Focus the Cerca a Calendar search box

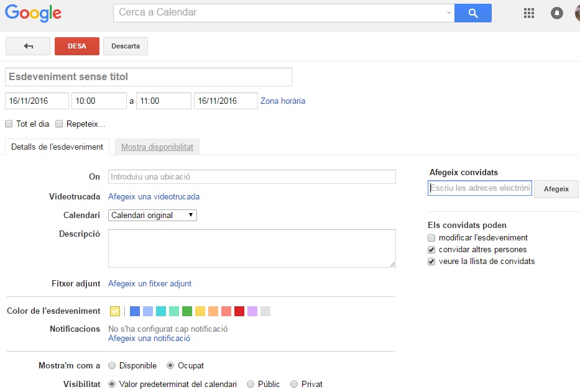(283, 13)
